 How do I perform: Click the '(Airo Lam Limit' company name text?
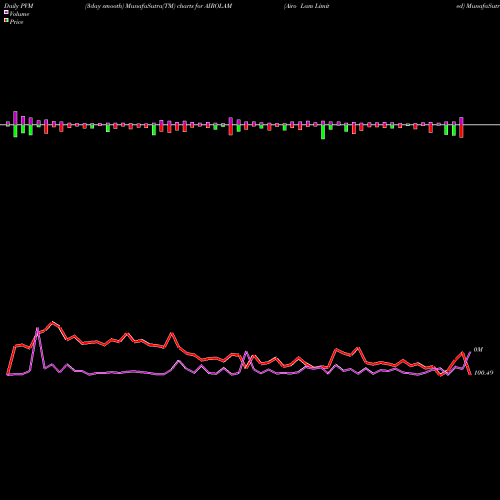[x=306, y=6]
